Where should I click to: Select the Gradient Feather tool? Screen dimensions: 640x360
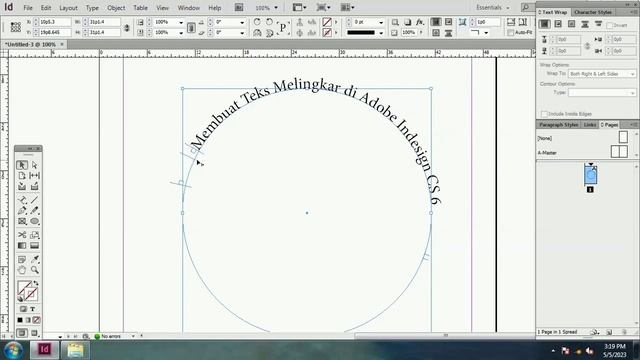(x=35, y=246)
